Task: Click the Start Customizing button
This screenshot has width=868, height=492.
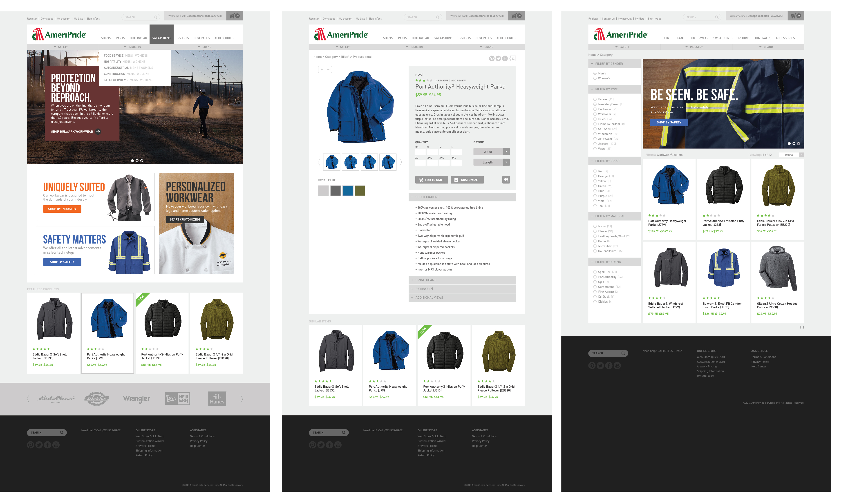Action: pyautogui.click(x=185, y=220)
